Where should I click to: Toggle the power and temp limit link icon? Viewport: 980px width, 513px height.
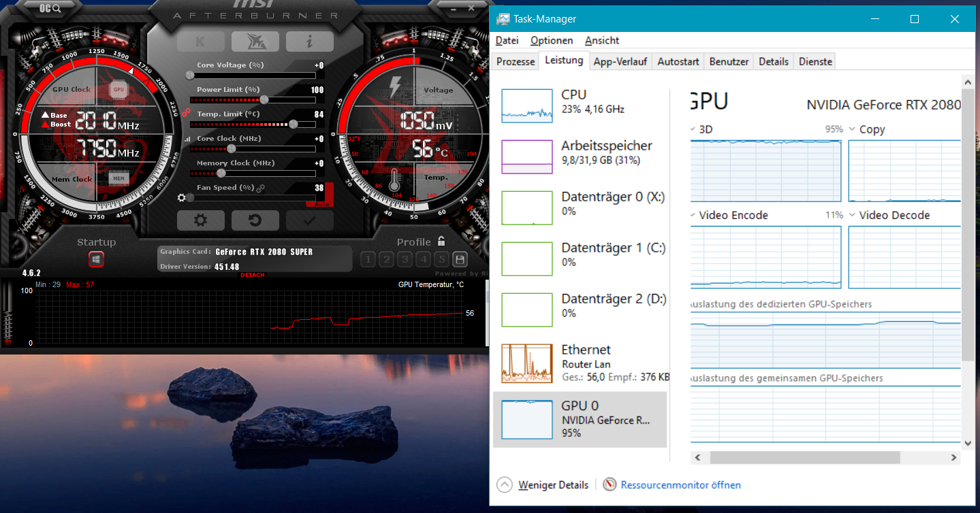pyautogui.click(x=186, y=111)
